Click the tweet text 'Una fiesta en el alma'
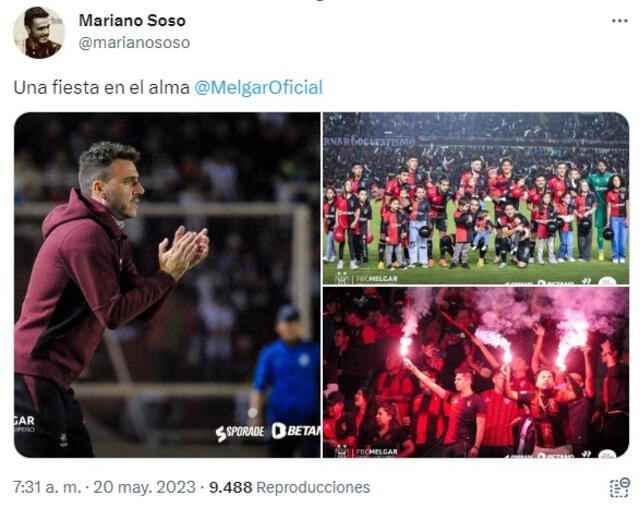The height and width of the screenshot is (508, 640). click(101, 87)
